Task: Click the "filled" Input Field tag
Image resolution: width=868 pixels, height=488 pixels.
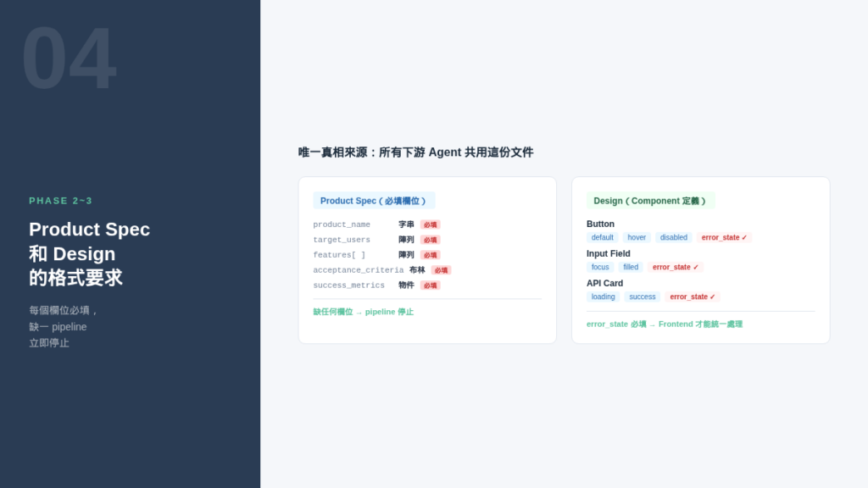Action: [x=631, y=268]
